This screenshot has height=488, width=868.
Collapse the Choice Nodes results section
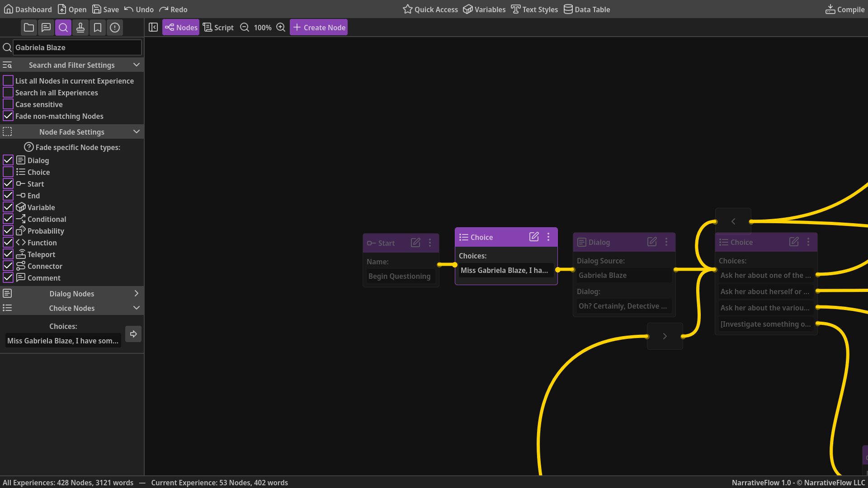(137, 308)
